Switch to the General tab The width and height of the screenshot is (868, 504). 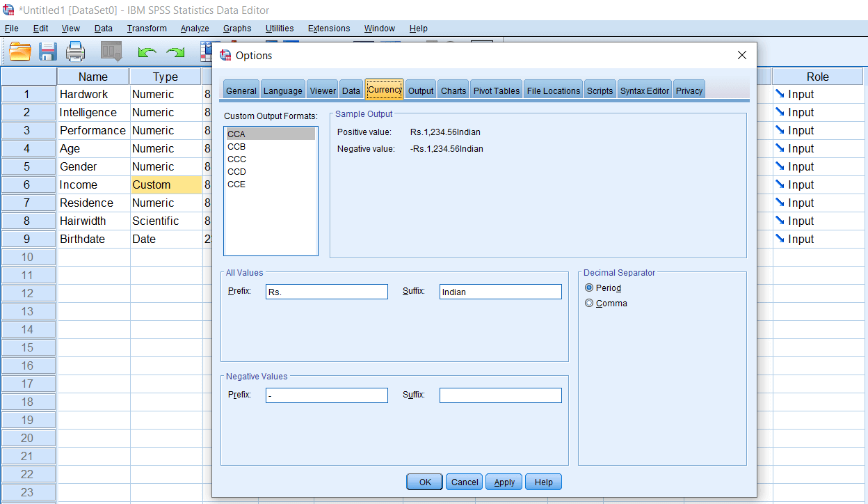point(241,90)
